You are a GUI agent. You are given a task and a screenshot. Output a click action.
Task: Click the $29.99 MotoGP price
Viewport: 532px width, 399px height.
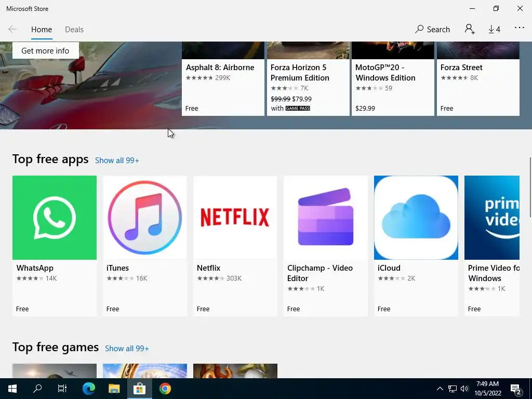365,109
